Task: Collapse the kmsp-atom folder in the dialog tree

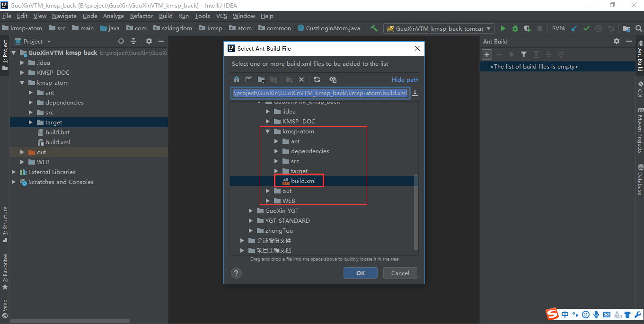Action: [x=268, y=131]
